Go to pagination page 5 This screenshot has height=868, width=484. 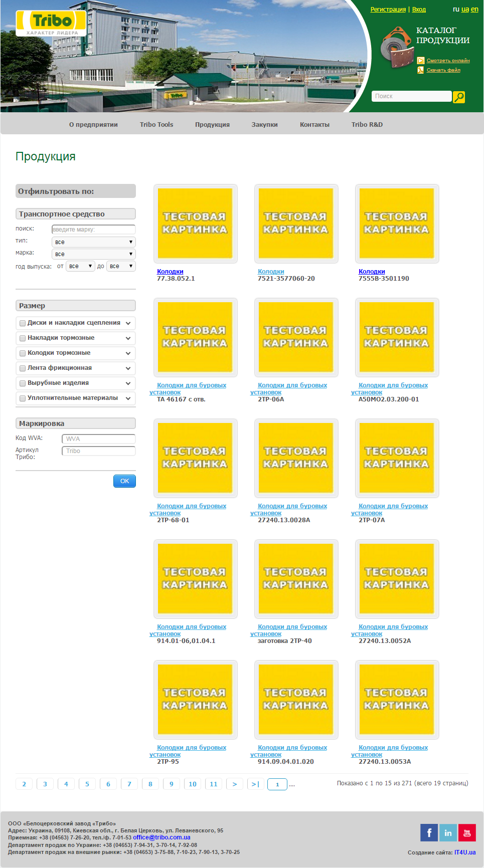point(87,784)
